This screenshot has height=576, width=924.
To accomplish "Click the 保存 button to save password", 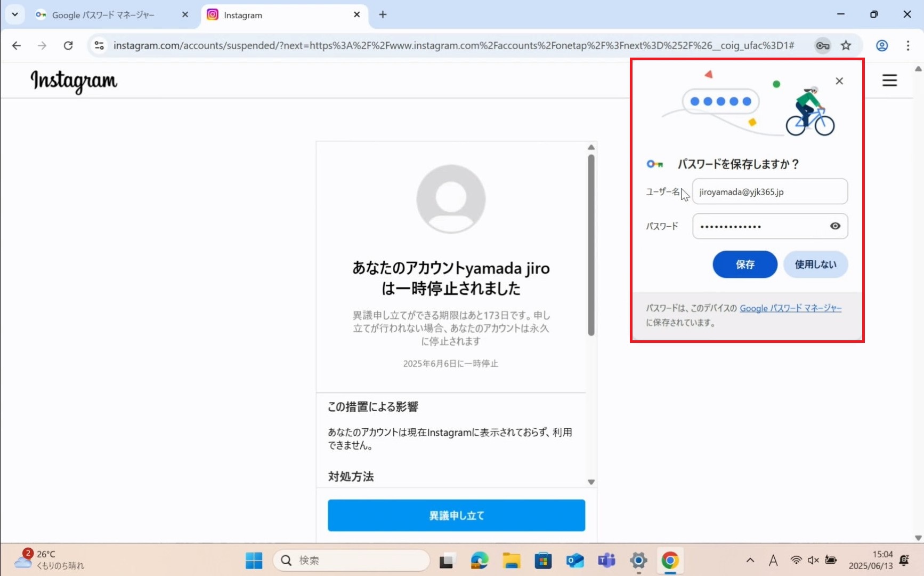I will tap(744, 265).
